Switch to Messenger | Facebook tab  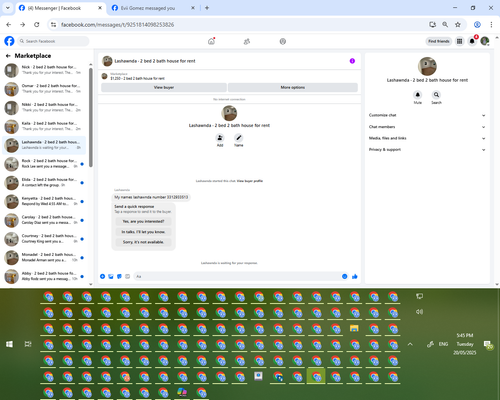coord(60,8)
